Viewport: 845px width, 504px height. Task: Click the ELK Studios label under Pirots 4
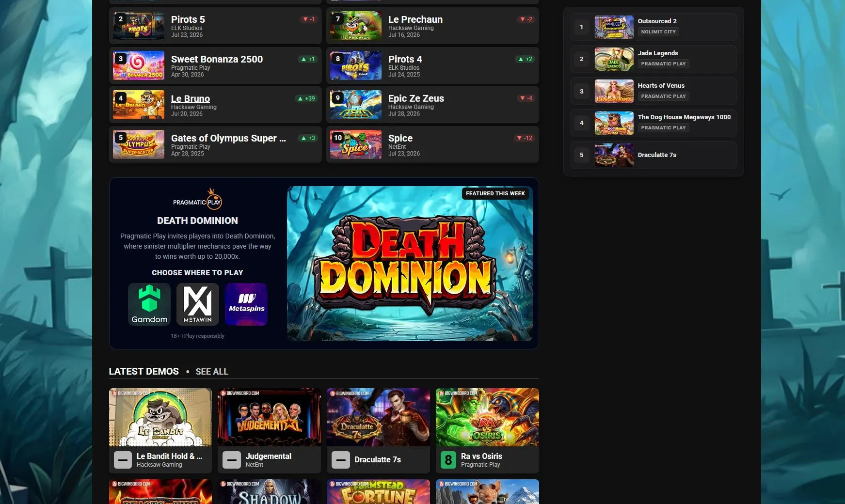(x=404, y=68)
